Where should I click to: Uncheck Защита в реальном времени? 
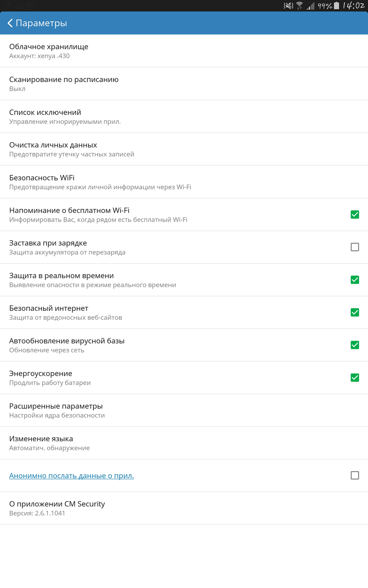pos(355,280)
